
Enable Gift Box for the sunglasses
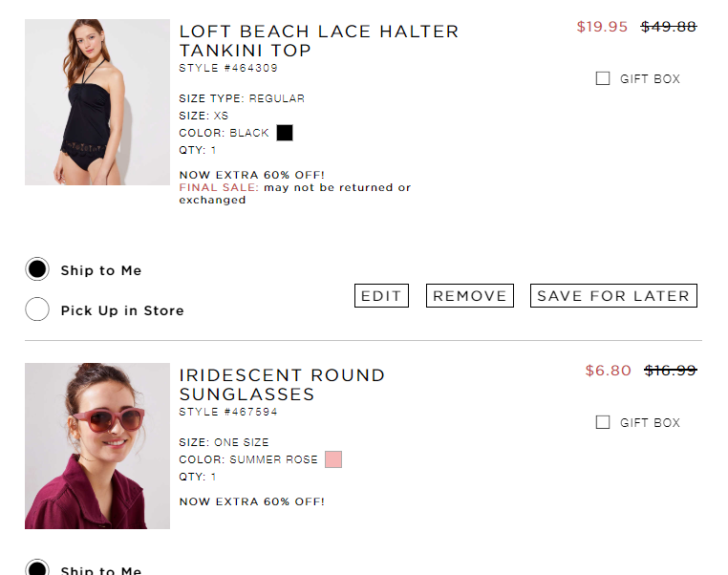[603, 423]
